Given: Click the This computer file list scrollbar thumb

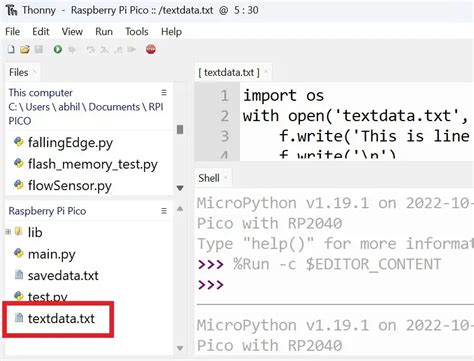Looking at the screenshot, I should tap(180, 129).
